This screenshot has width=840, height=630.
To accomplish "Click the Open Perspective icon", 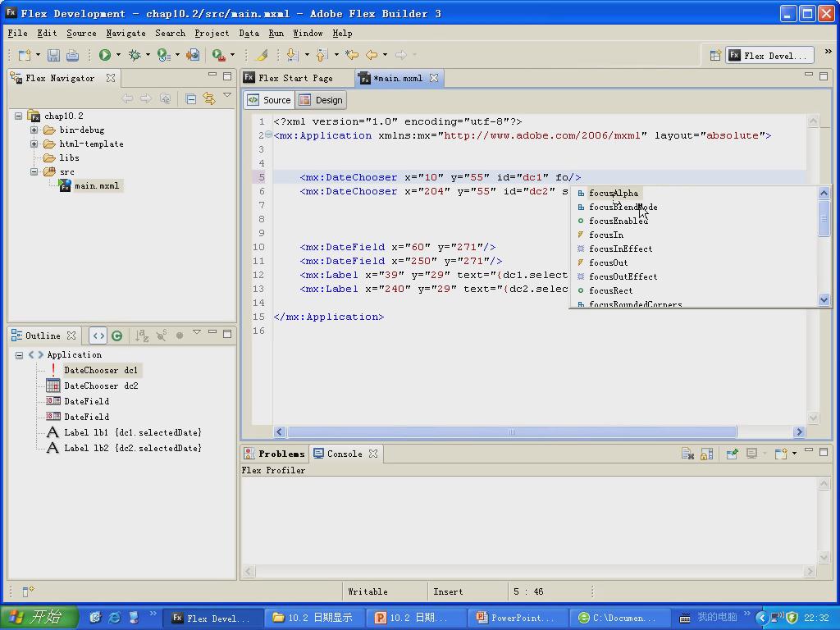I will click(715, 55).
